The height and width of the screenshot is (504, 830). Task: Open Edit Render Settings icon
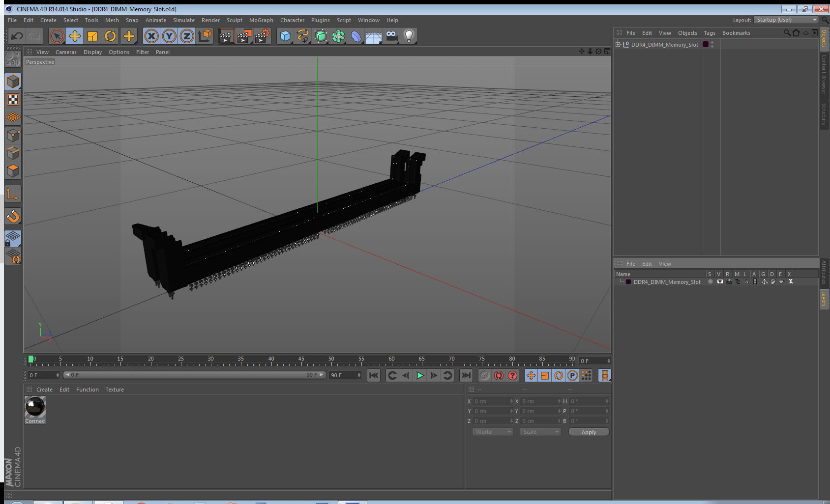(x=263, y=36)
